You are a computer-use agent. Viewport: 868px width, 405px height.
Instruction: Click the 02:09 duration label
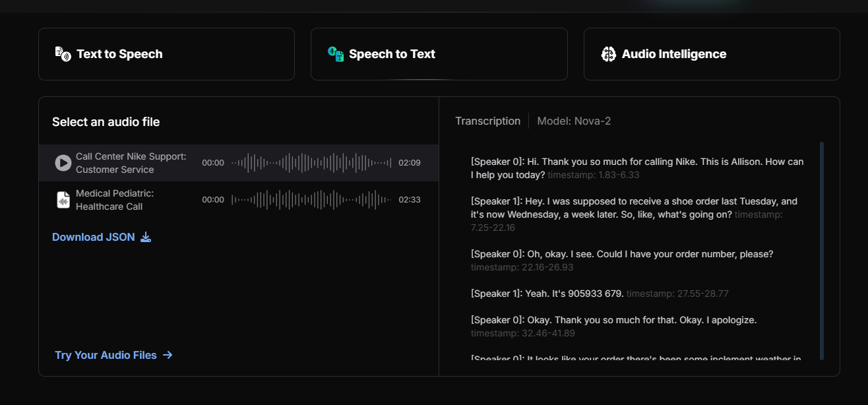coord(410,163)
